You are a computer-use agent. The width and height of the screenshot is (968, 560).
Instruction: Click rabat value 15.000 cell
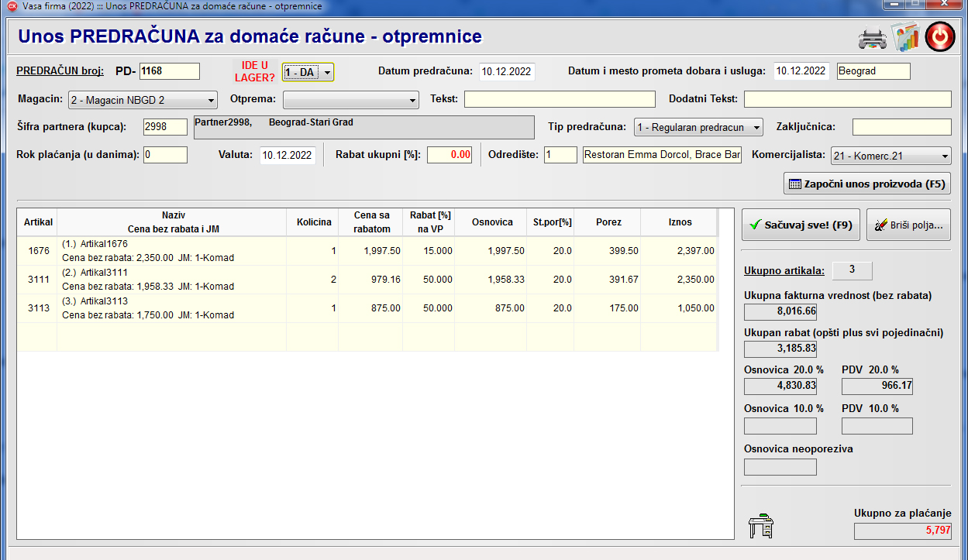click(430, 251)
